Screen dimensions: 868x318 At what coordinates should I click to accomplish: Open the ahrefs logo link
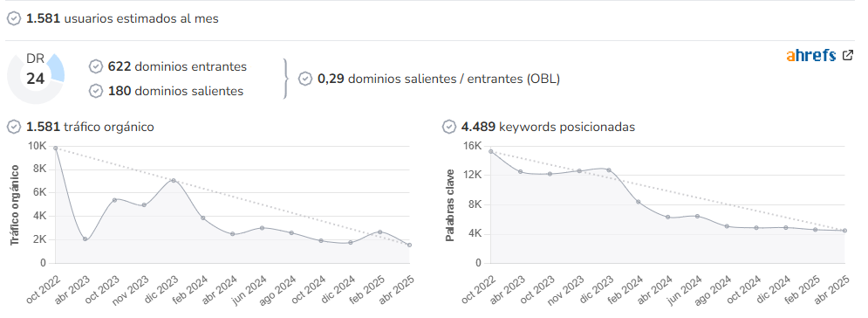(x=811, y=55)
